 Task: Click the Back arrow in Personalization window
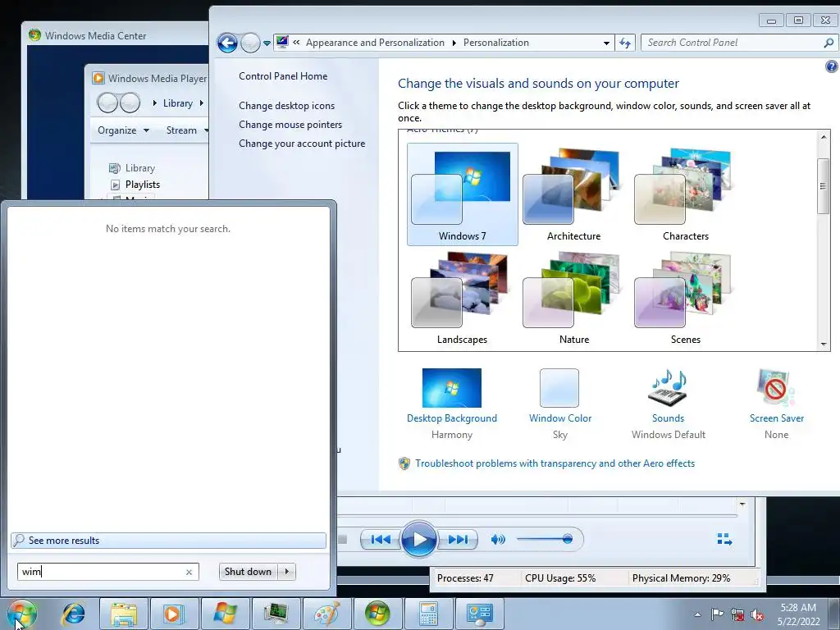click(x=227, y=43)
